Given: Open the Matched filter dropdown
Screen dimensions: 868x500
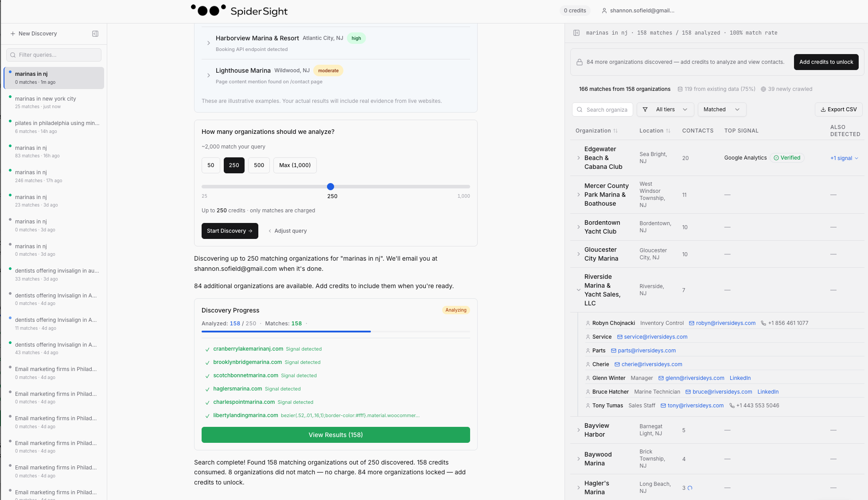Looking at the screenshot, I should tap(722, 109).
